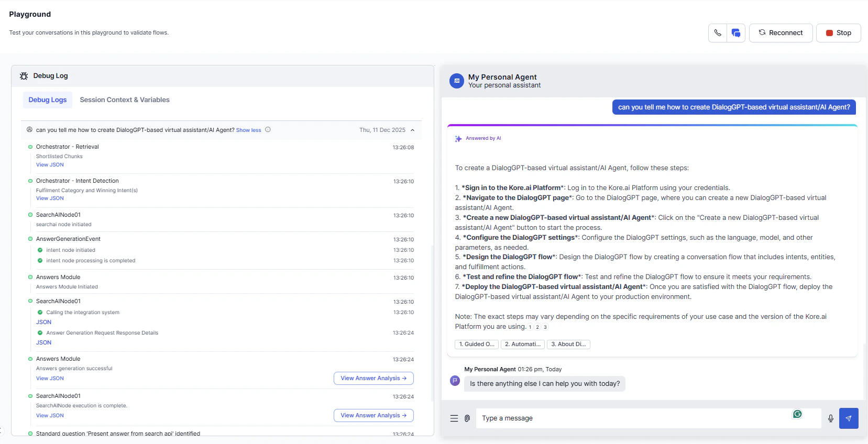This screenshot has width=868, height=444.
Task: Click smiley icon beside query text
Action: (x=29, y=130)
